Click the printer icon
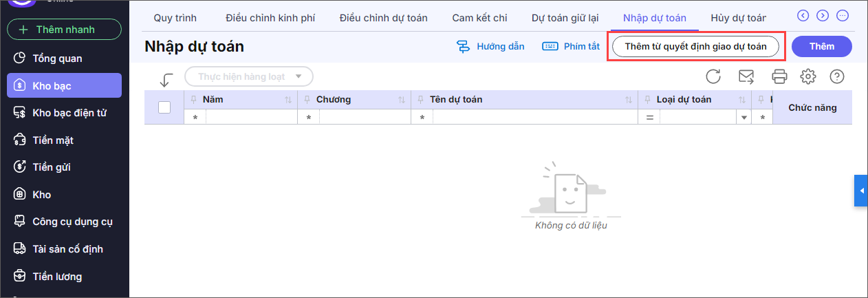This screenshot has height=298, width=868. 779,76
